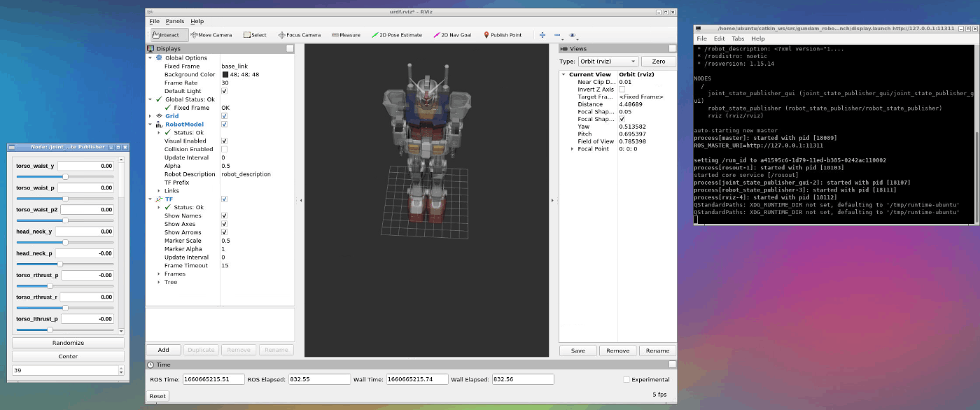
Task: Undock the Displays panel with its float button
Action: click(290, 48)
